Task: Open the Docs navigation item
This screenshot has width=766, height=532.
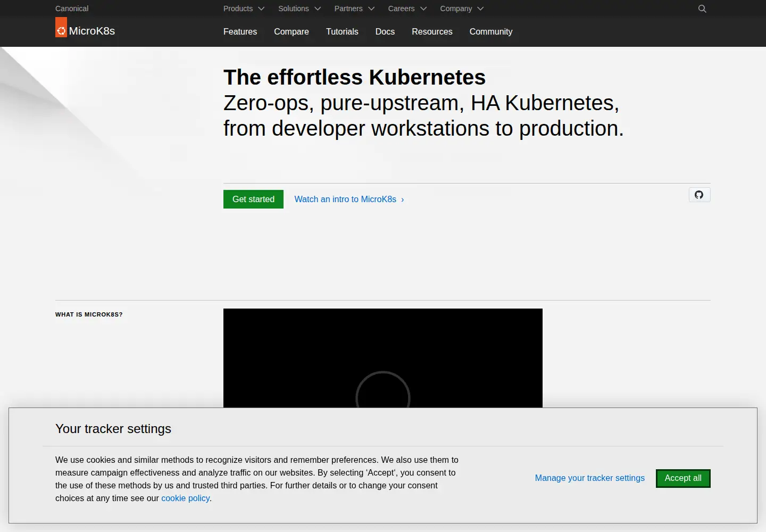Action: [x=385, y=31]
